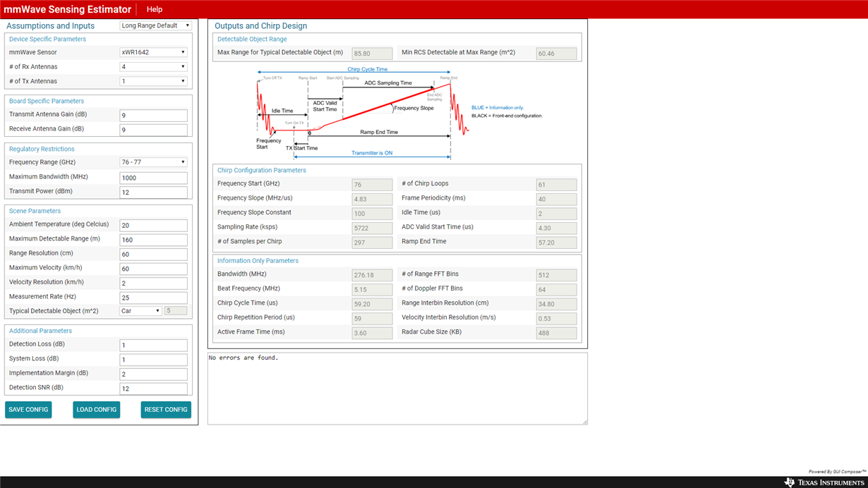Click the Frequency Start (GHz) output field
This screenshot has width=868, height=488.
tap(372, 185)
